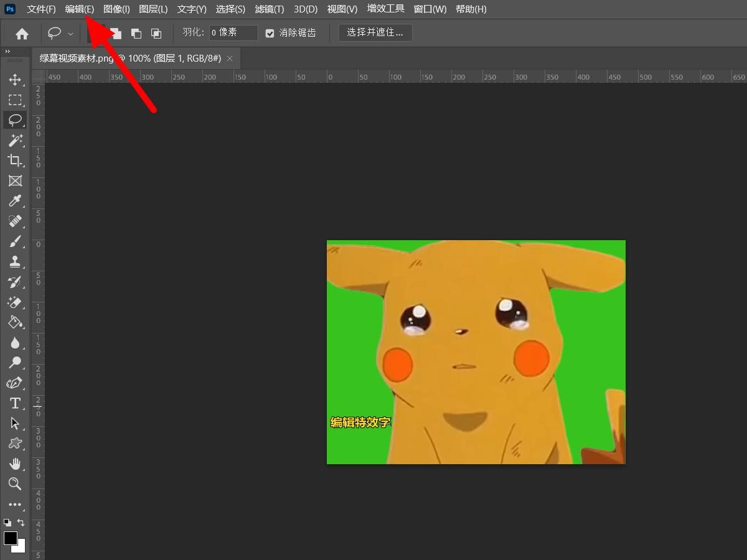Click the 羽化 feather value field
Image resolution: width=747 pixels, height=560 pixels.
tap(233, 33)
